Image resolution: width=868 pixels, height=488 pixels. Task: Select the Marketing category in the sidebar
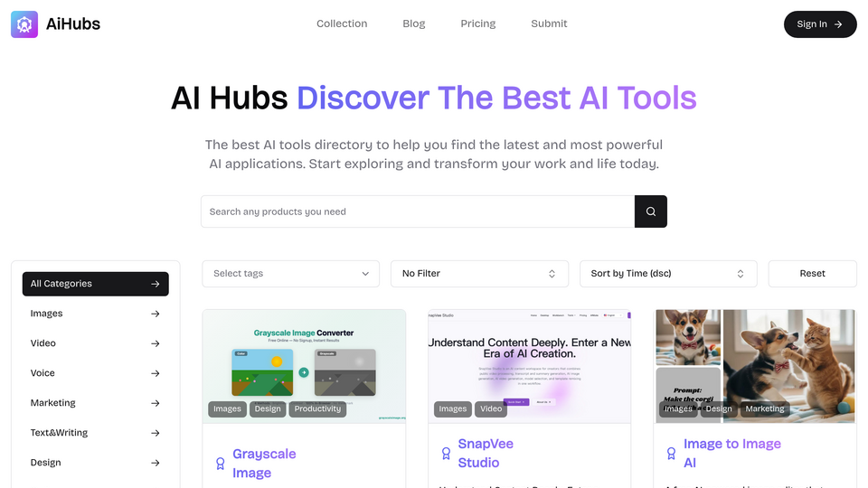point(96,403)
